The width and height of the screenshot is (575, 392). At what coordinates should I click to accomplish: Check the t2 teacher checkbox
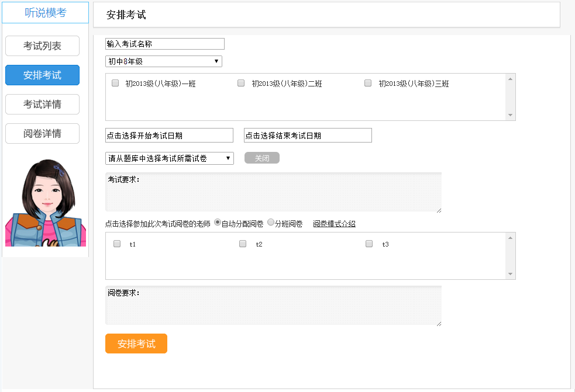(x=243, y=244)
